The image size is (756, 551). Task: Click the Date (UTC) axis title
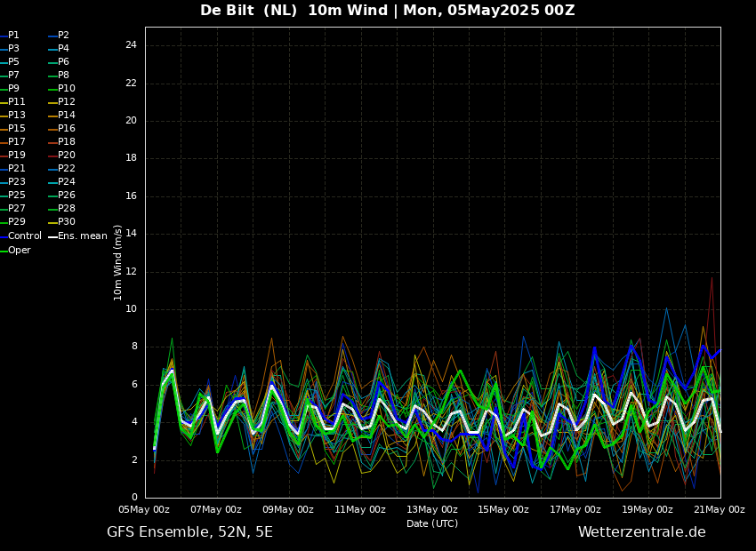pyautogui.click(x=432, y=523)
